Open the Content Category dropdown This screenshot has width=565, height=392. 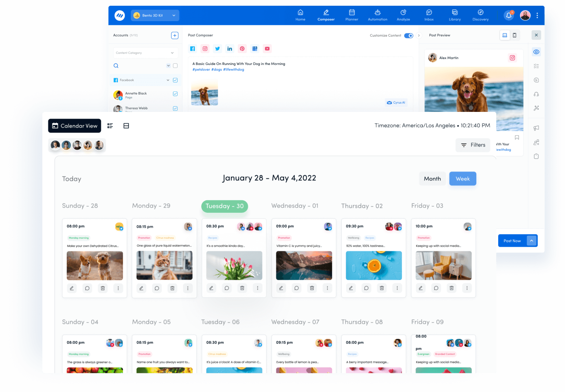145,53
